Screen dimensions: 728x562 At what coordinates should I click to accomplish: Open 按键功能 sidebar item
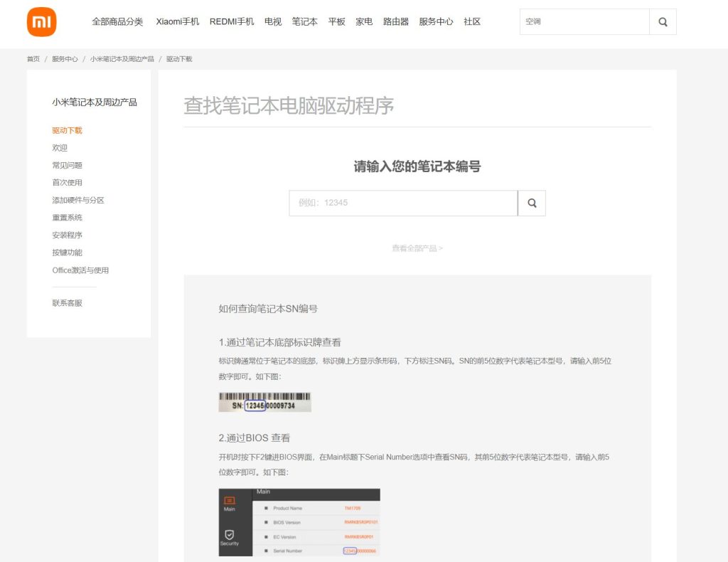[67, 253]
